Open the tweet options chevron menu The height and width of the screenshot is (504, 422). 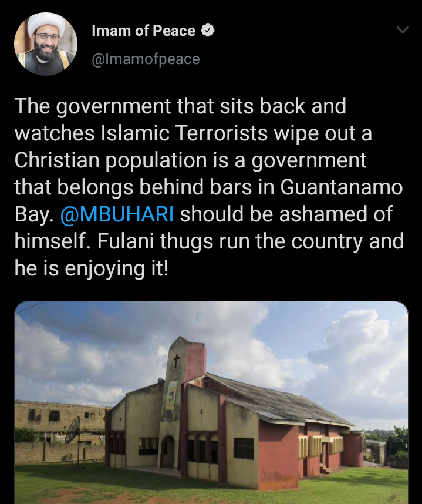[402, 31]
